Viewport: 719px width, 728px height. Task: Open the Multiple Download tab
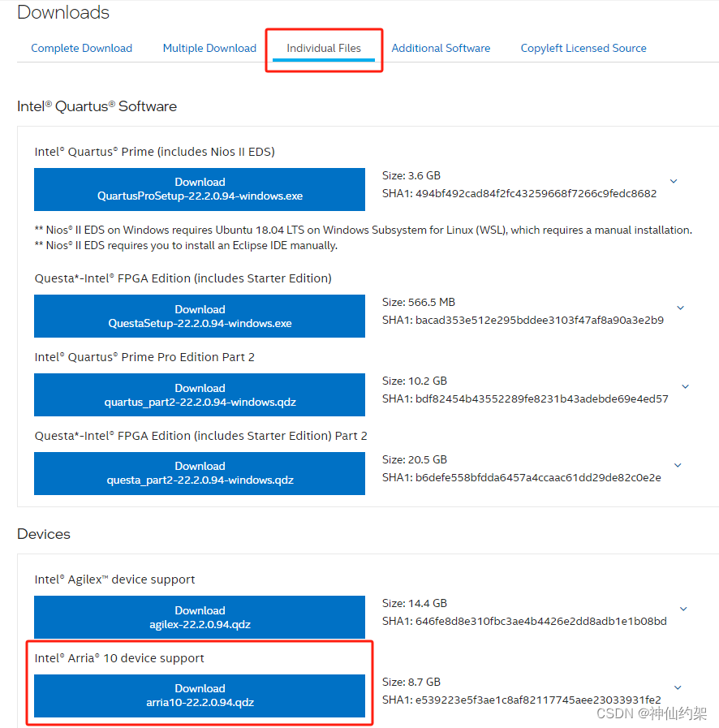coord(209,48)
